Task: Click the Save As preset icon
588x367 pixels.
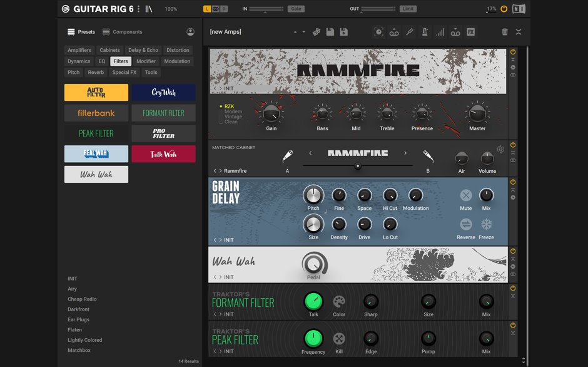Action: tap(343, 32)
